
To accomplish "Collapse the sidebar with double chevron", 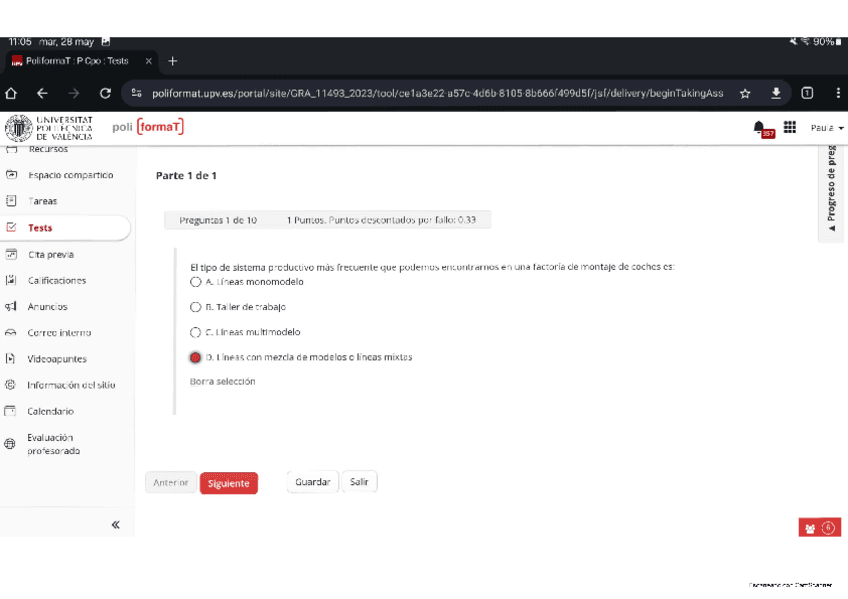I will pyautogui.click(x=115, y=524).
